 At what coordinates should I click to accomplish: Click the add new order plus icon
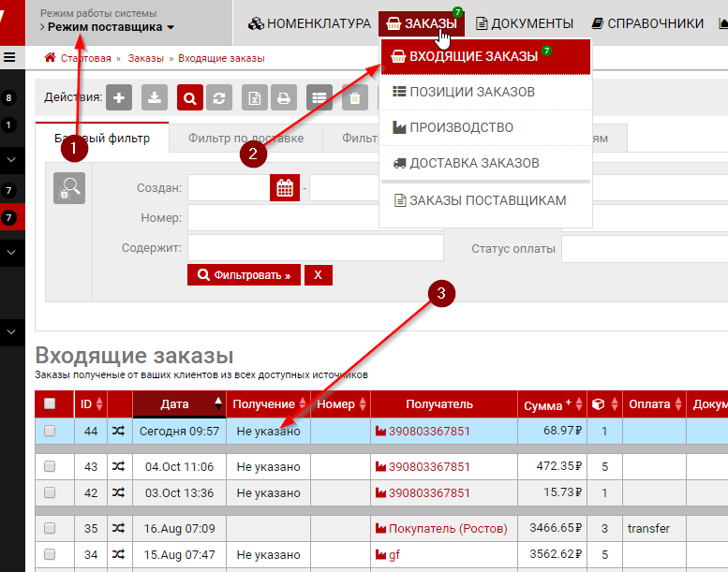[x=119, y=97]
